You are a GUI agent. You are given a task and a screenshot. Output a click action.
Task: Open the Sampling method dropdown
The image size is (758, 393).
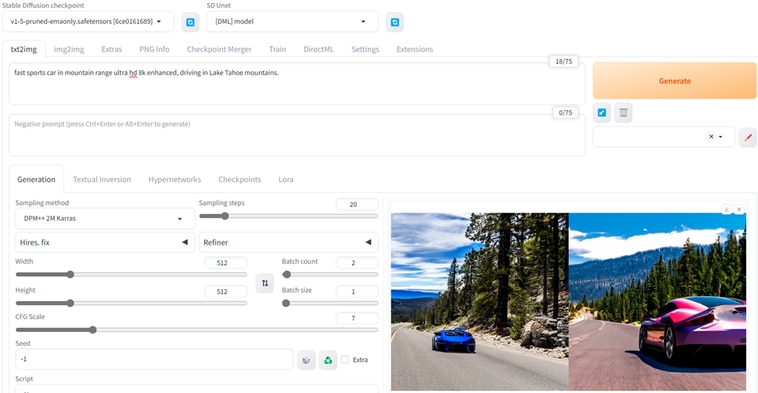[105, 218]
